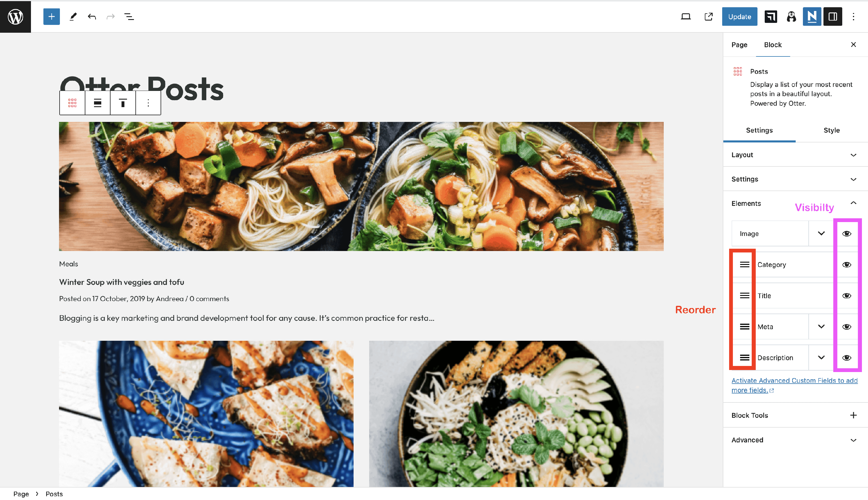Click the Winter Soup featured image
The image size is (868, 500).
[361, 186]
